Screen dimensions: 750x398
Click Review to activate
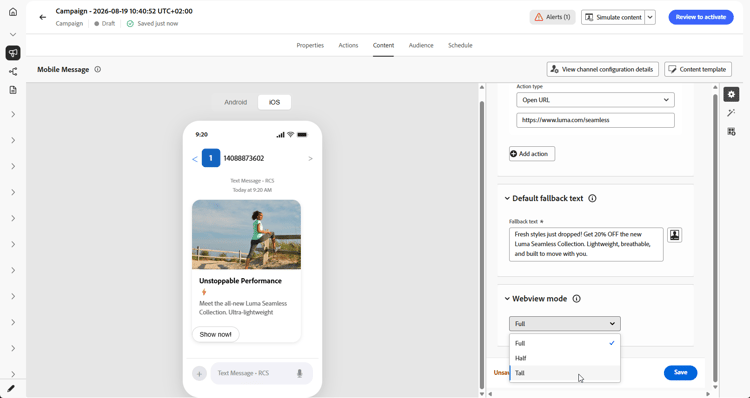click(x=701, y=17)
